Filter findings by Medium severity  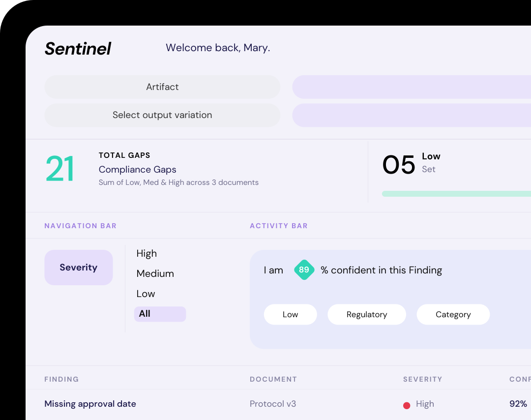(x=155, y=273)
